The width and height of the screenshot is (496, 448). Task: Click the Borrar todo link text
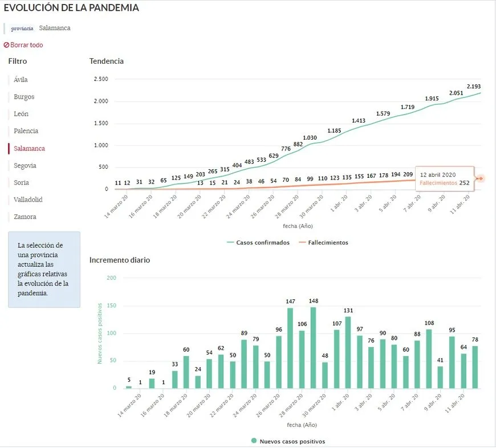26,45
